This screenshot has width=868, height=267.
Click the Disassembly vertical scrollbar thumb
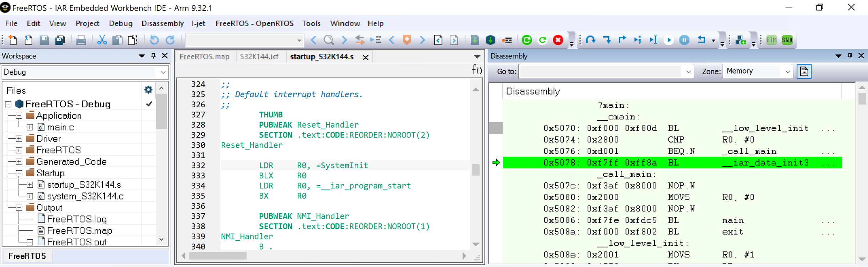click(x=862, y=98)
